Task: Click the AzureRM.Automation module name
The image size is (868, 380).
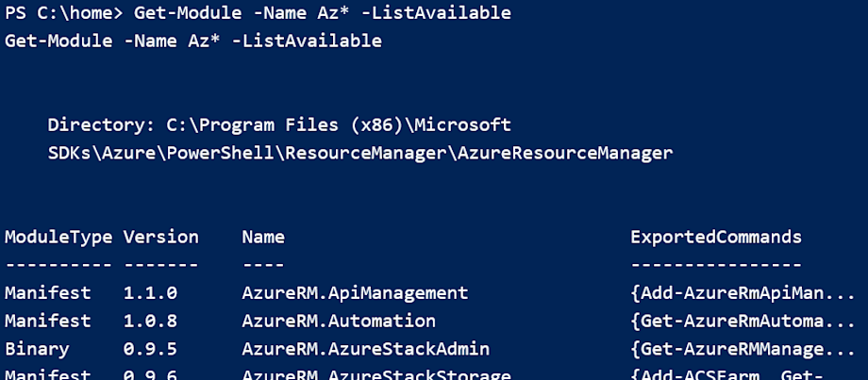Action: (x=339, y=322)
